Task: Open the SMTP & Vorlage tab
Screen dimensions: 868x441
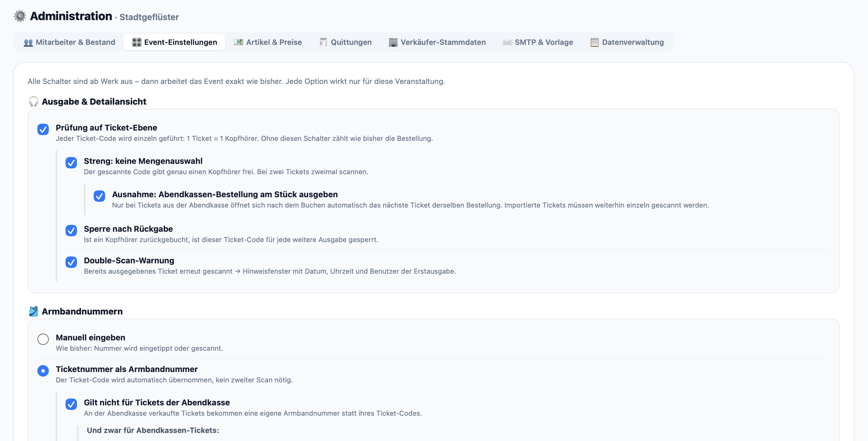Action: click(538, 42)
